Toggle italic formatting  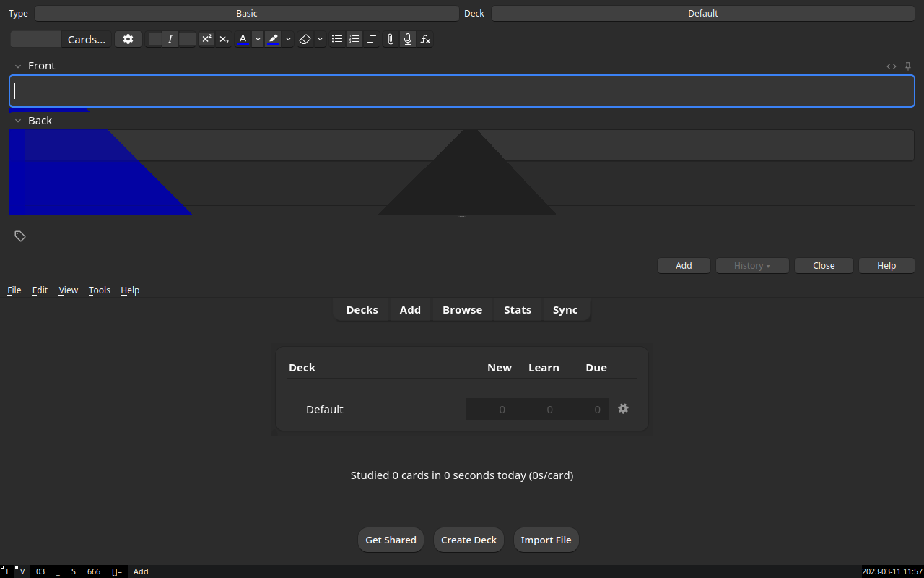[170, 39]
